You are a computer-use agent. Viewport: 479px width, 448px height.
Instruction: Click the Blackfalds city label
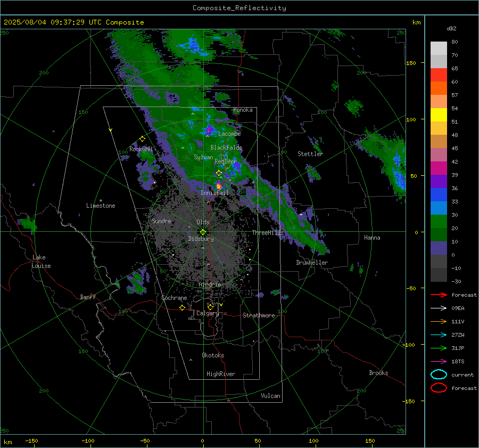(226, 148)
